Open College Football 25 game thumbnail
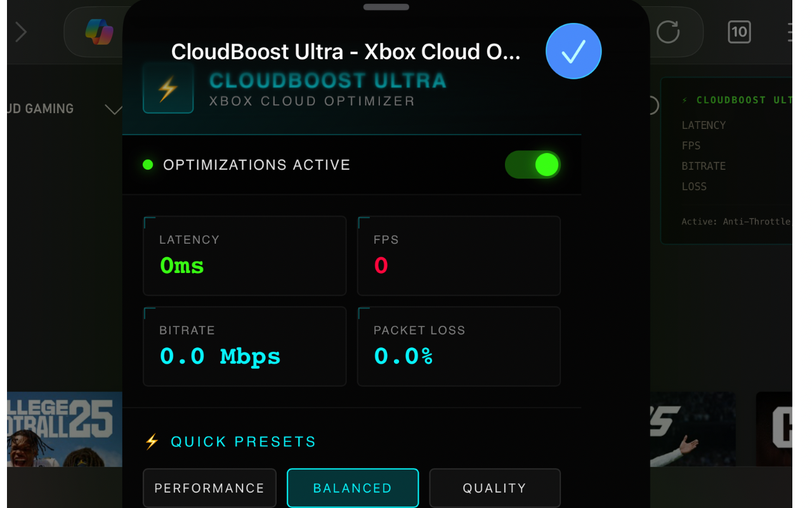 pyautogui.click(x=65, y=429)
